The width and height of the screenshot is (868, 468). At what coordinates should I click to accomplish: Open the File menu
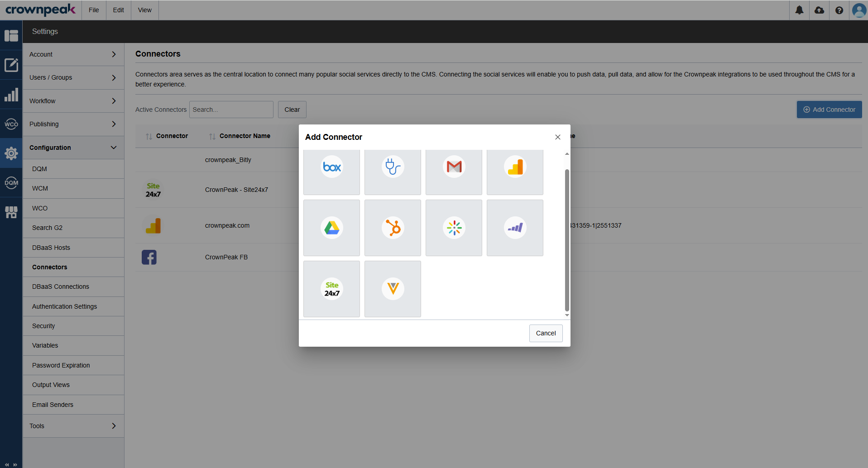(94, 10)
